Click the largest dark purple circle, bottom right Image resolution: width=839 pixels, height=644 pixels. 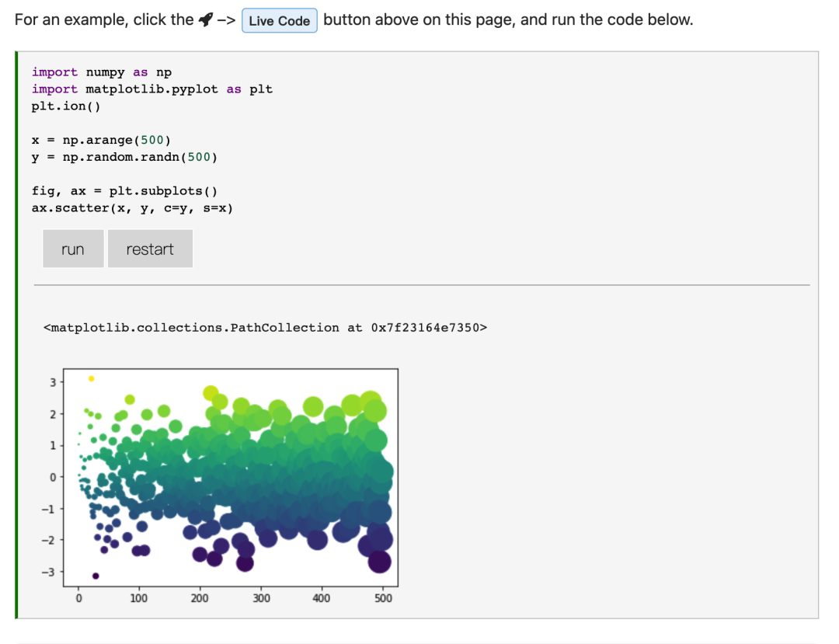(x=379, y=562)
